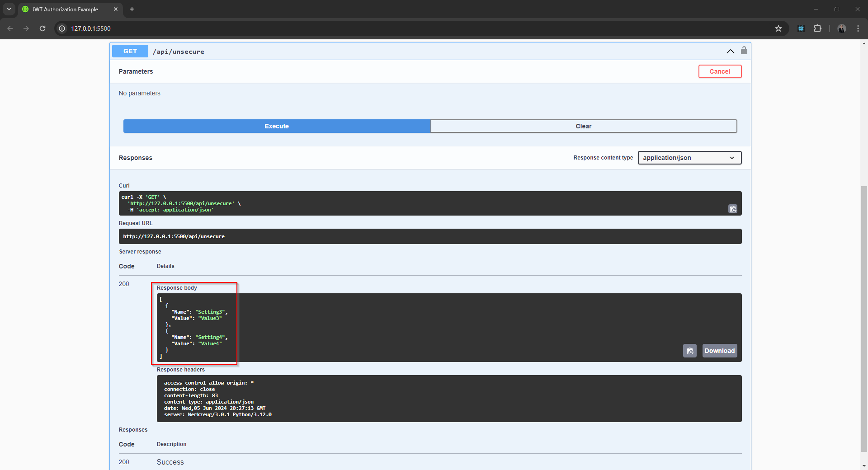Open a new browser tab
The image size is (868, 470).
click(132, 9)
